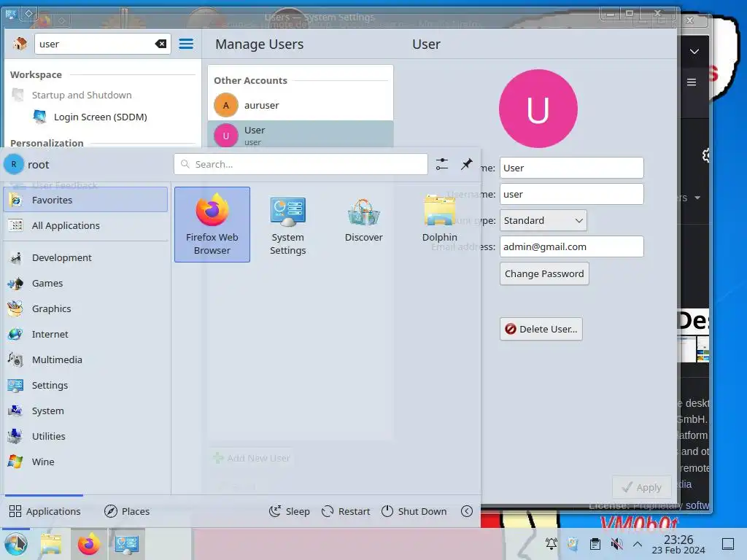The height and width of the screenshot is (560, 747).
Task: Open Login Screen (SDDM) settings
Action: tap(100, 117)
